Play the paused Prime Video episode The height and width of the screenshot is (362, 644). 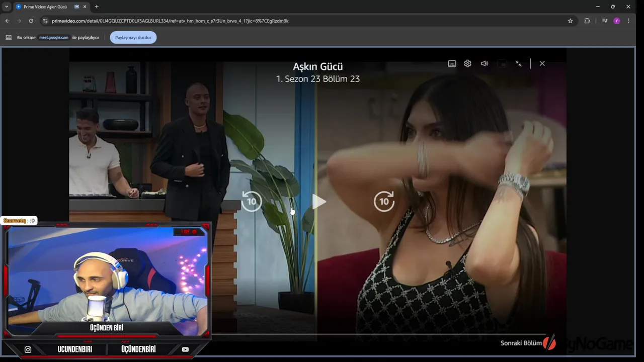319,202
